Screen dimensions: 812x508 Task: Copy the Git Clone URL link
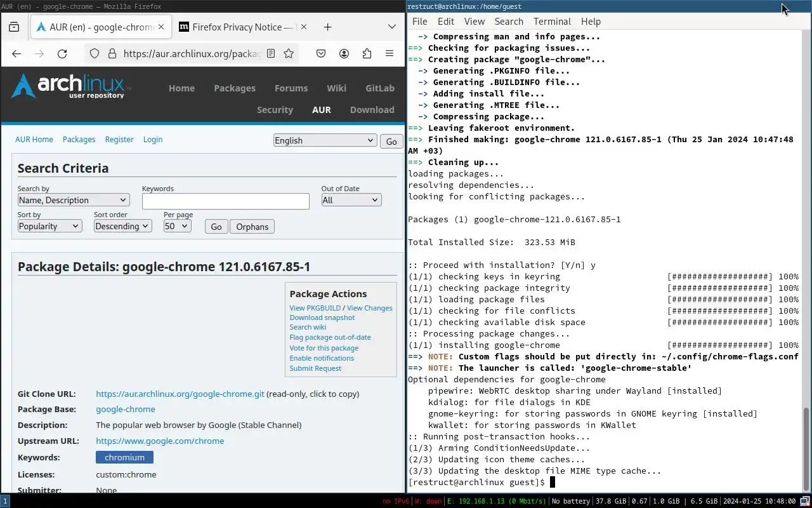(x=180, y=394)
